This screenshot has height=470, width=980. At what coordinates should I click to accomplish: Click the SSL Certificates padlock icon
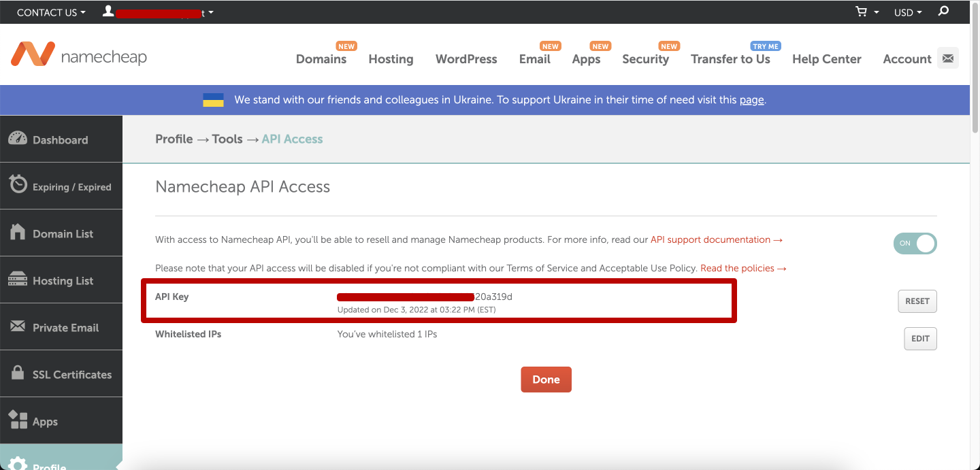pyautogui.click(x=19, y=373)
